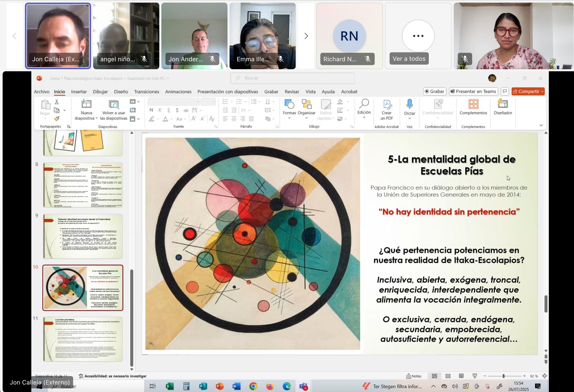Toggle Bold (N) formatting
Viewport: 574px width, 392px height.
point(151,110)
